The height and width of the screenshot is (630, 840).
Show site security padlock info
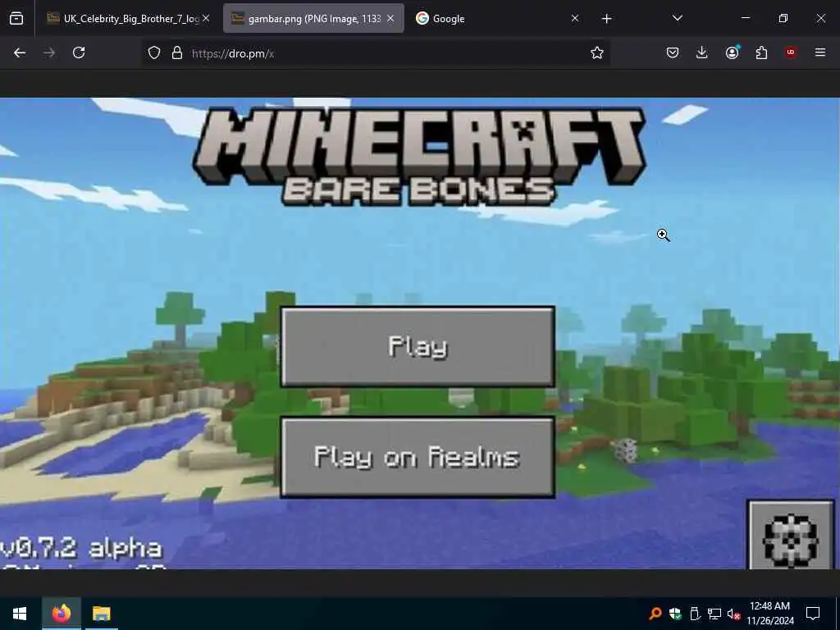click(177, 53)
